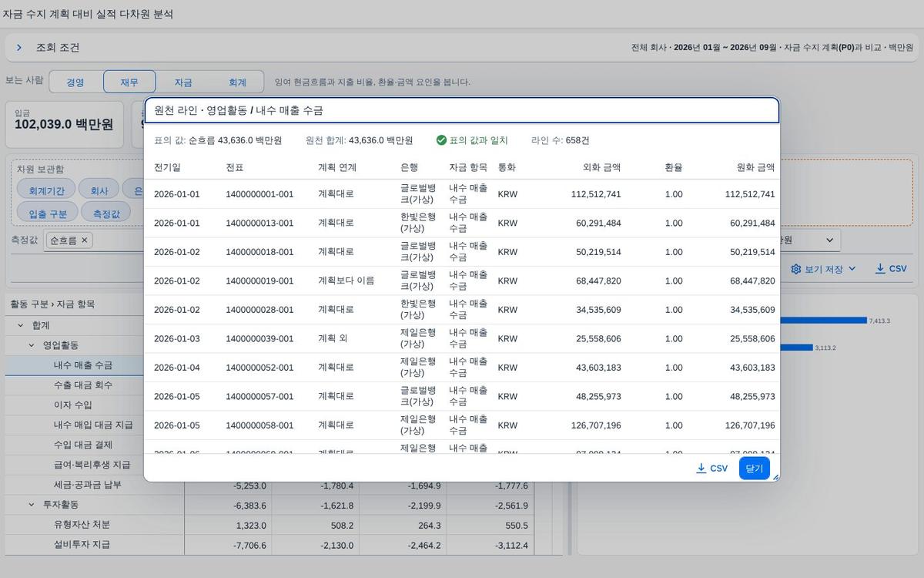
Task: Click voucher 1400000001-001
Action: click(x=259, y=194)
